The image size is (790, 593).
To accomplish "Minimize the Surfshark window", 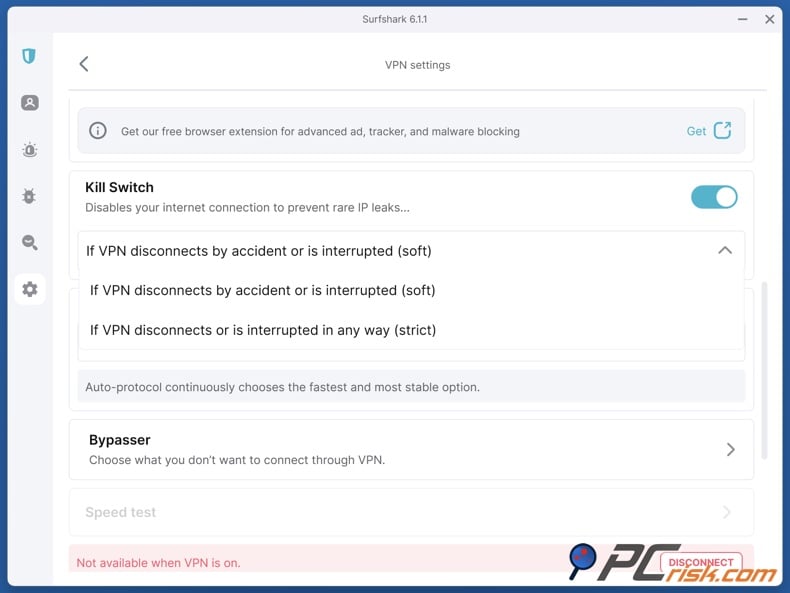I will 743,19.
